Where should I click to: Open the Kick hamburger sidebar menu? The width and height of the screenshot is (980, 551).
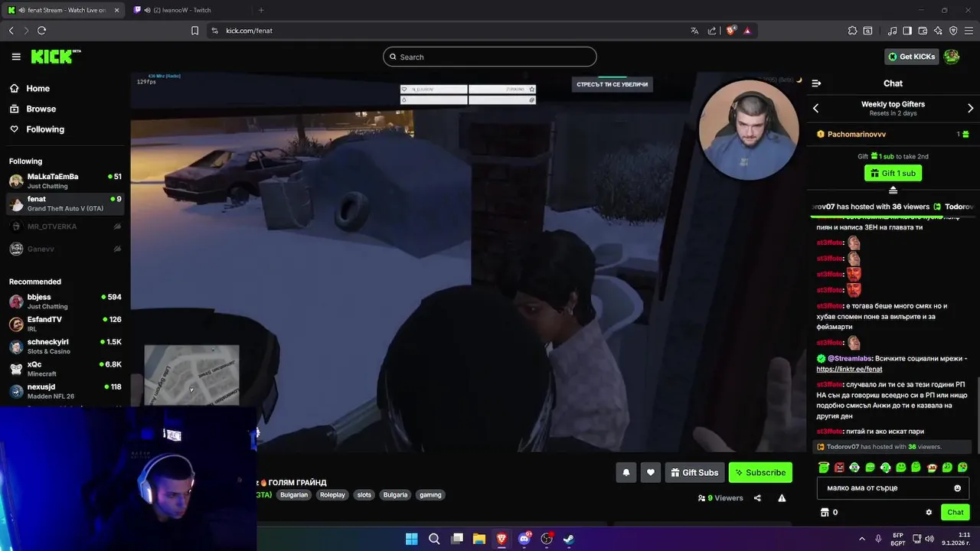(16, 57)
